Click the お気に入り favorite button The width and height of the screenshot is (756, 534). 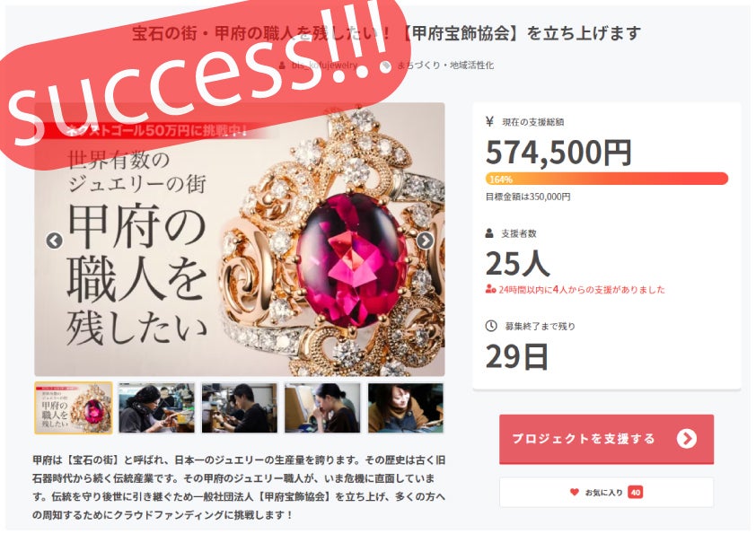coord(607,492)
